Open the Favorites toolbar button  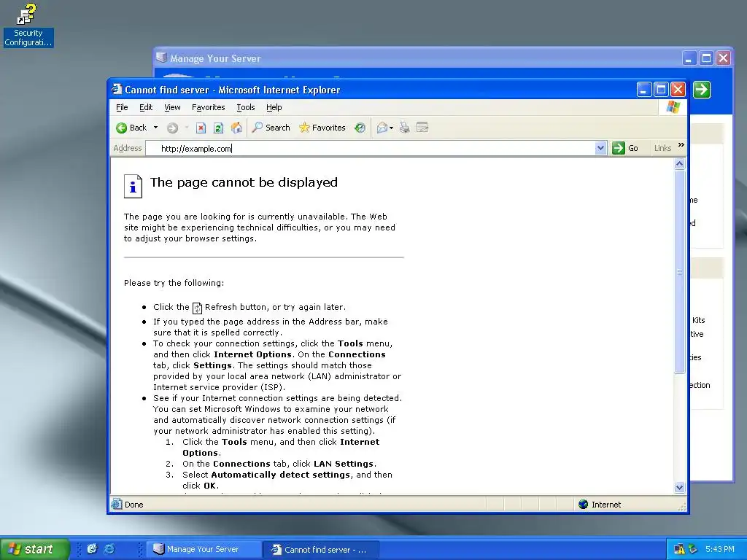pyautogui.click(x=322, y=128)
